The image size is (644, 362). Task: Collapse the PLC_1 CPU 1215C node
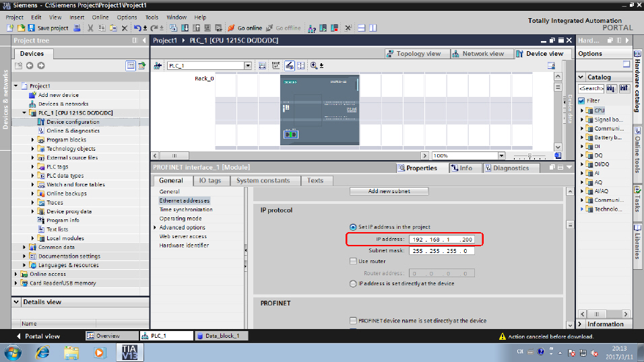[24, 113]
